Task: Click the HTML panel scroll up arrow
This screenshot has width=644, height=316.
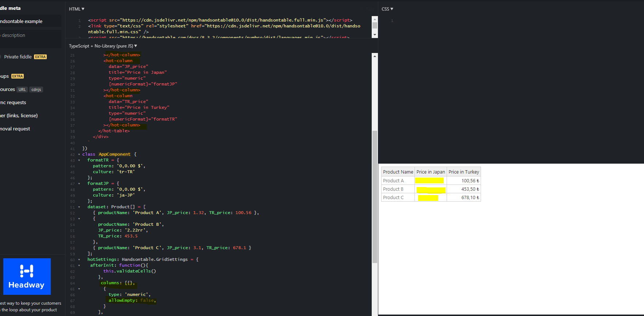Action: (375, 19)
